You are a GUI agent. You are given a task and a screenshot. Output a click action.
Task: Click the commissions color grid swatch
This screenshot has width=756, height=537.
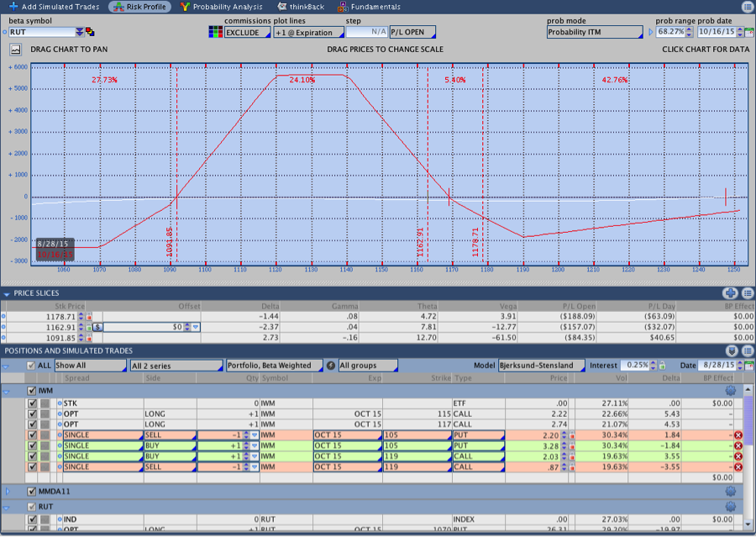tap(216, 33)
